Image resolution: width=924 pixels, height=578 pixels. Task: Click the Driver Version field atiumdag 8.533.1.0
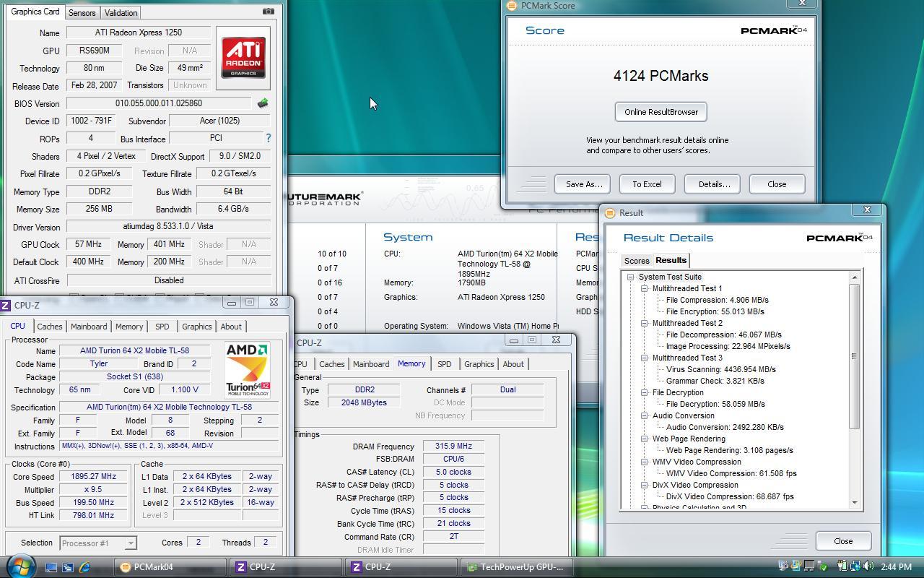(x=168, y=227)
